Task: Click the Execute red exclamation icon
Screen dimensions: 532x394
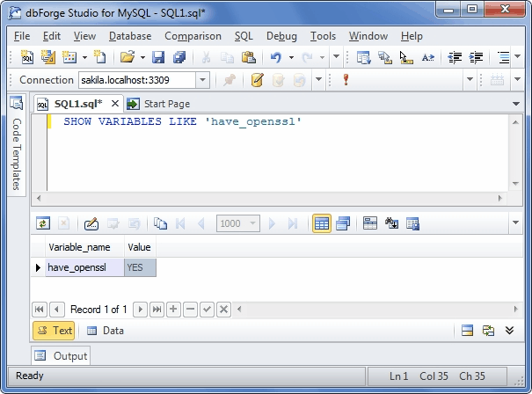Action: pyautogui.click(x=346, y=80)
